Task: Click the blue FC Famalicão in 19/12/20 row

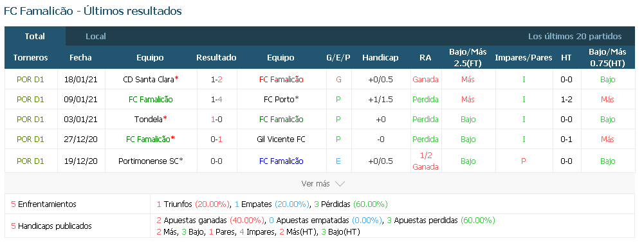Action: 281,161
